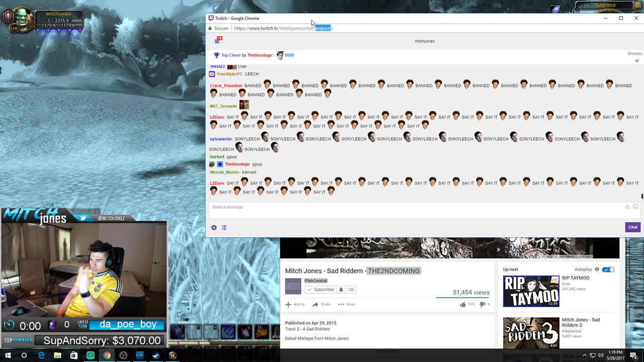
Task: Open the Twitch chat rooms list icon
Action: (x=217, y=41)
